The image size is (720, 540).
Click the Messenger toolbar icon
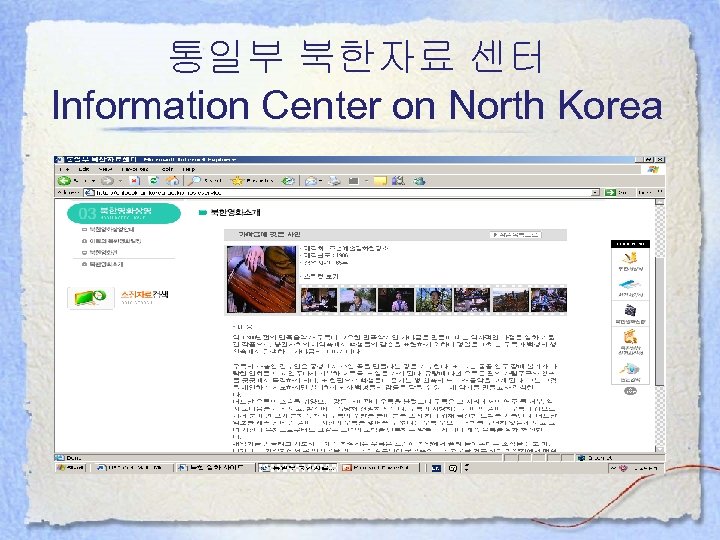pos(419,181)
